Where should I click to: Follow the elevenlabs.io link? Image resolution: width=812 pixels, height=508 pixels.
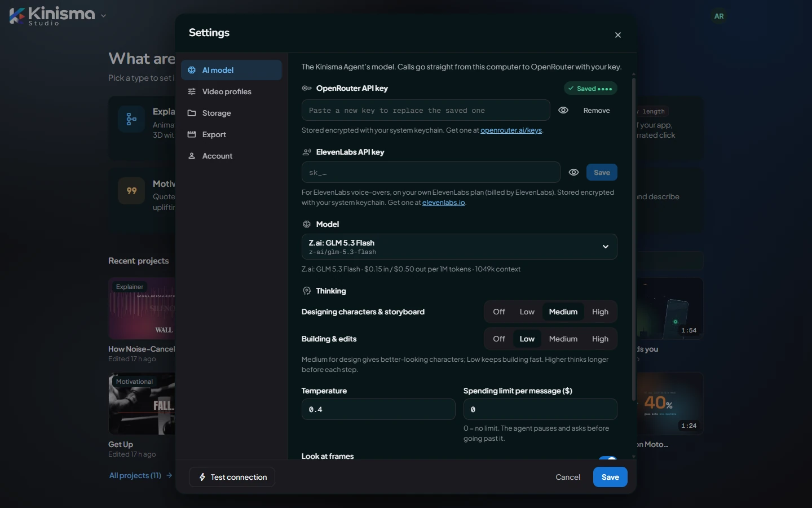(x=444, y=203)
